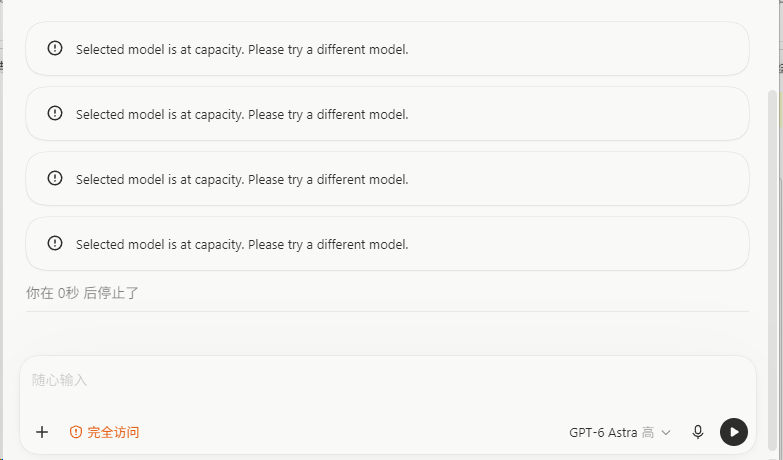Click the alert icon in the bottom error message

[55, 243]
